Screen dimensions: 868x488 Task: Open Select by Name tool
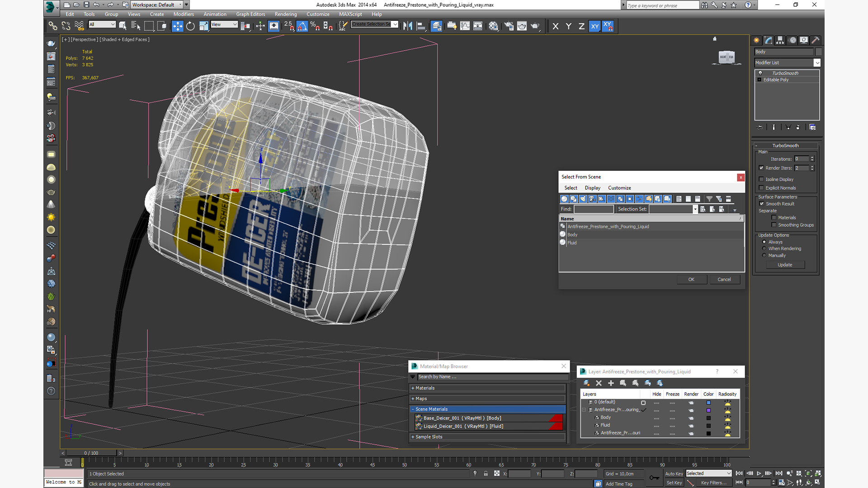pyautogui.click(x=136, y=26)
